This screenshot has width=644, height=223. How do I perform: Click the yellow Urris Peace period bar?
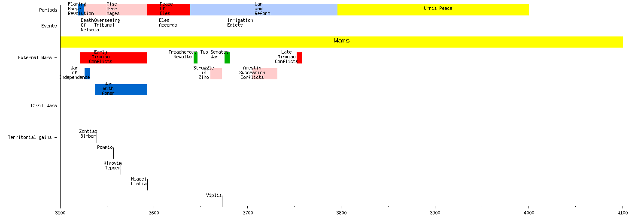pyautogui.click(x=433, y=10)
